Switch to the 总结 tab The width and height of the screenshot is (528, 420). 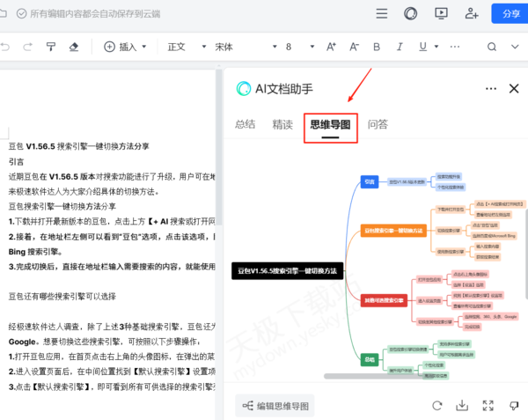click(246, 124)
